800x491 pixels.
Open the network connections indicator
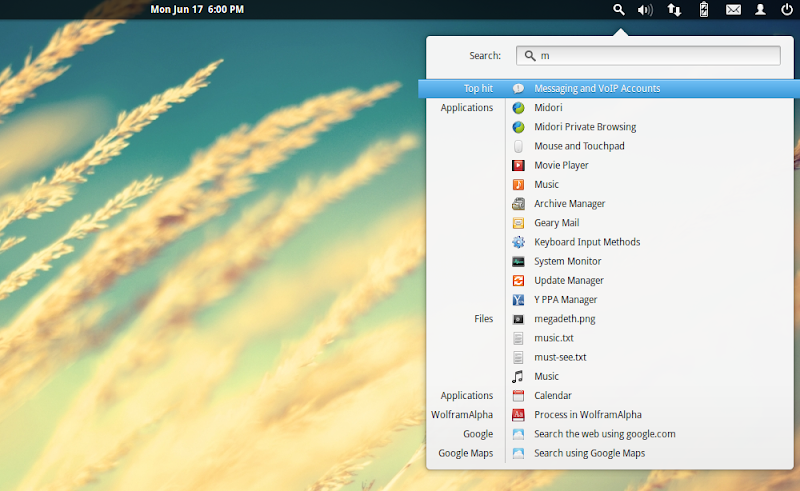tap(674, 10)
